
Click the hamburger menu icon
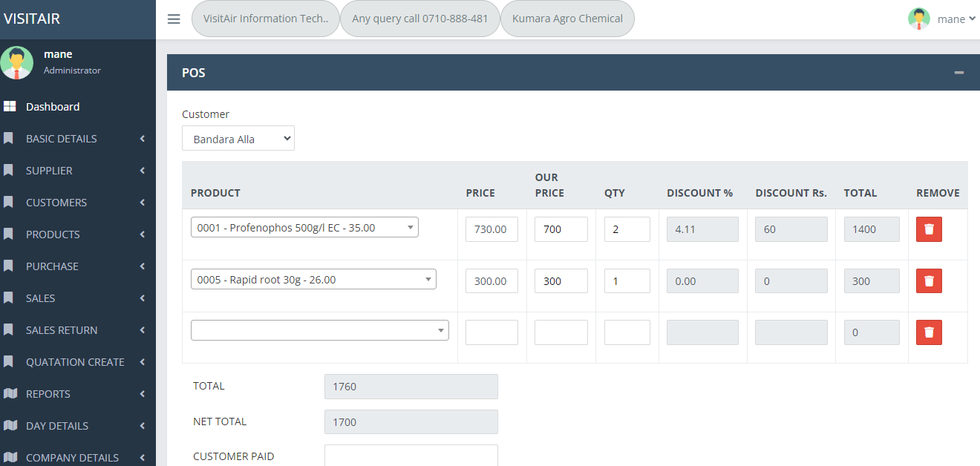tap(174, 19)
